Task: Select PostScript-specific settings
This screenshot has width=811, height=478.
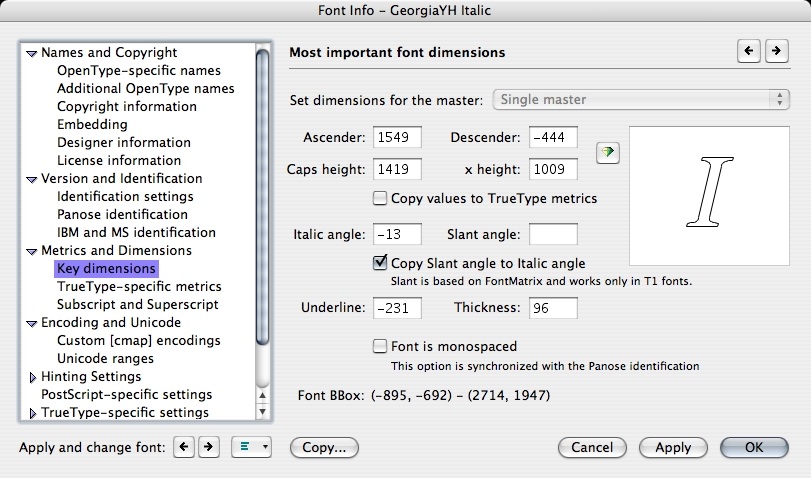Action: [x=127, y=395]
